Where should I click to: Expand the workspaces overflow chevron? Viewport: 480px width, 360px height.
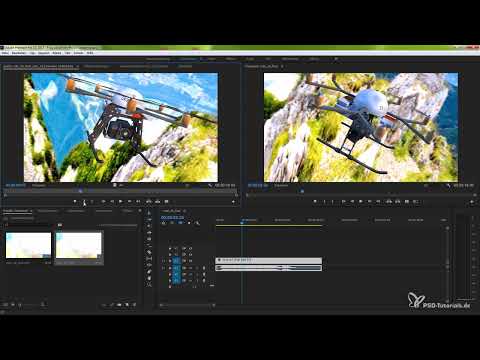click(x=336, y=59)
